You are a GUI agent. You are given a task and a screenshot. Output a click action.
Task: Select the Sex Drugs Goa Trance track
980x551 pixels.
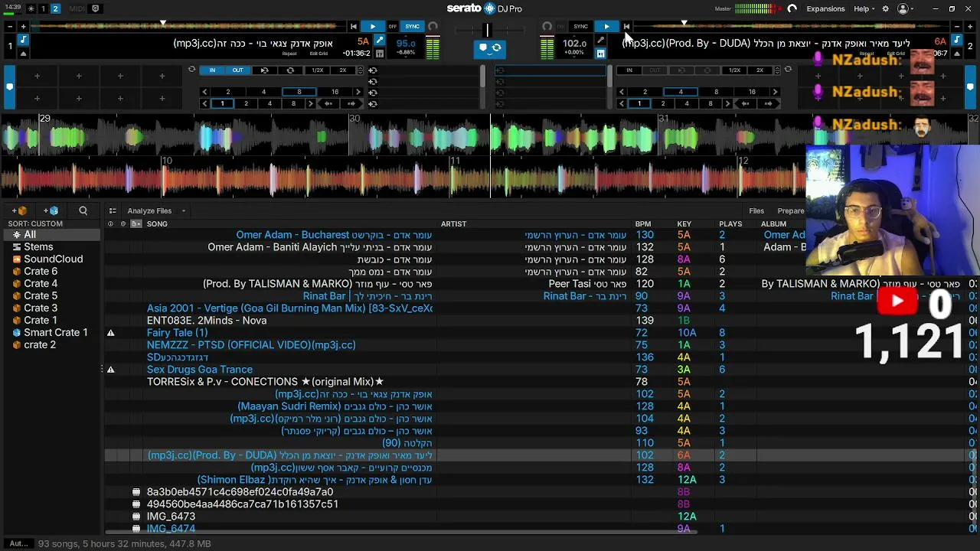click(199, 370)
